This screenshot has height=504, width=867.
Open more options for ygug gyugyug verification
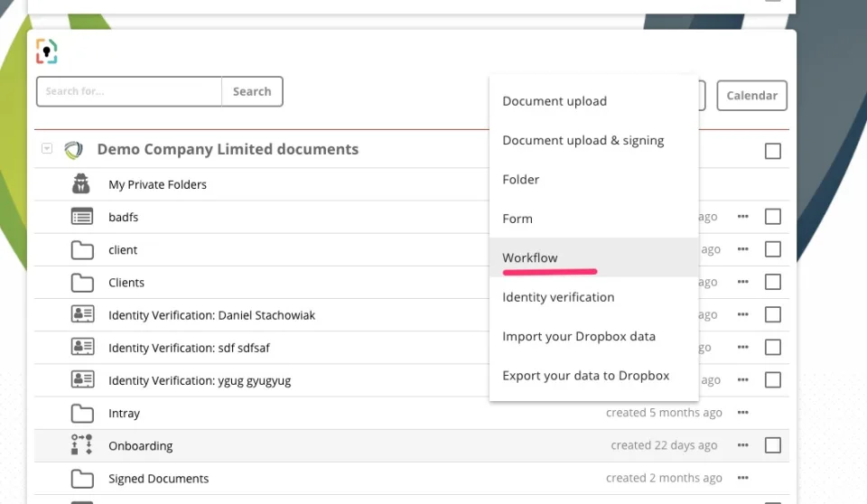[x=742, y=379]
